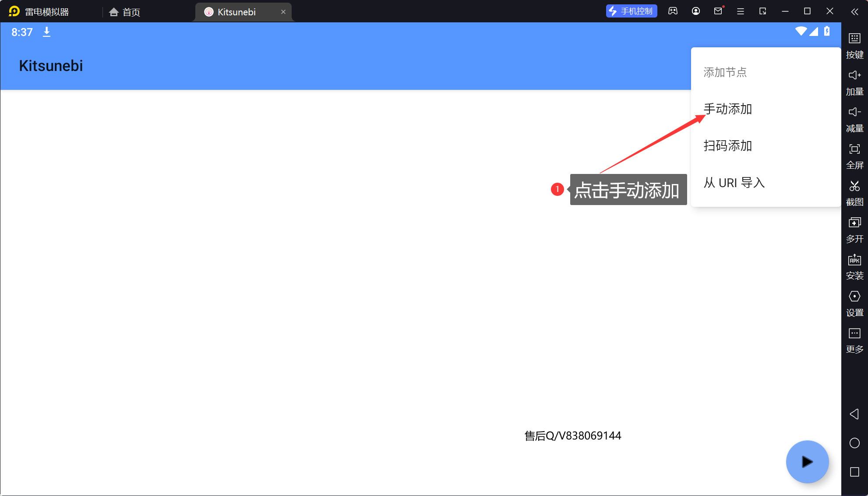Click the blue play start button

807,461
